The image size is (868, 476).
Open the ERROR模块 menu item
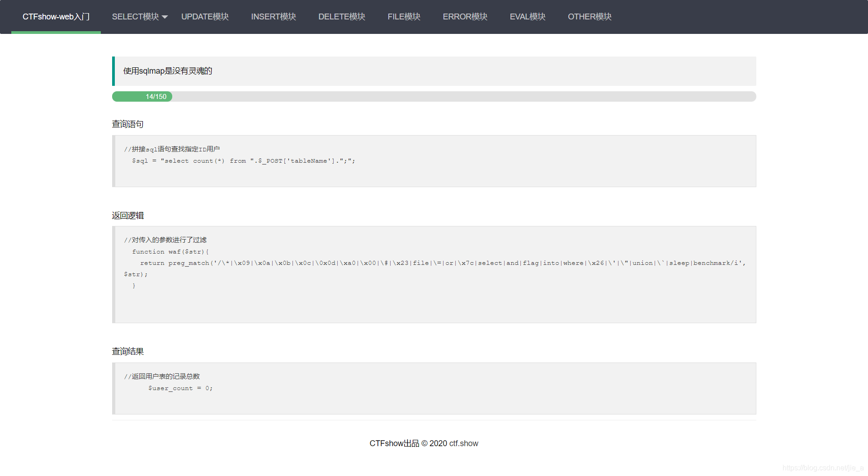(465, 17)
